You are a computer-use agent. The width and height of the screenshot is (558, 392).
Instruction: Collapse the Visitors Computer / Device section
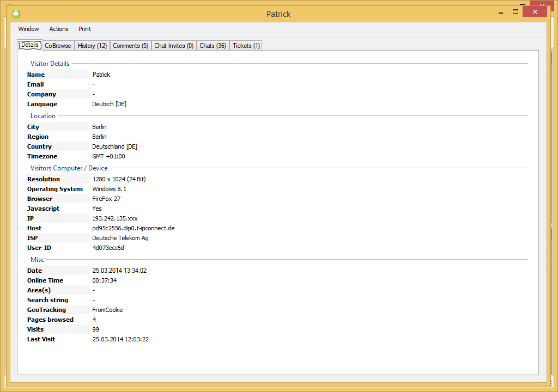coord(69,168)
